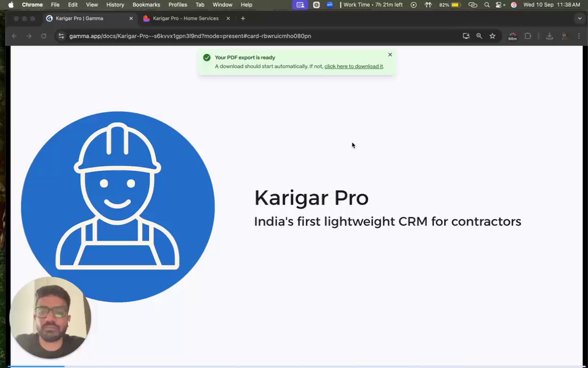Show battery status at 82%
Image resolution: width=588 pixels, height=368 pixels.
coord(450,5)
